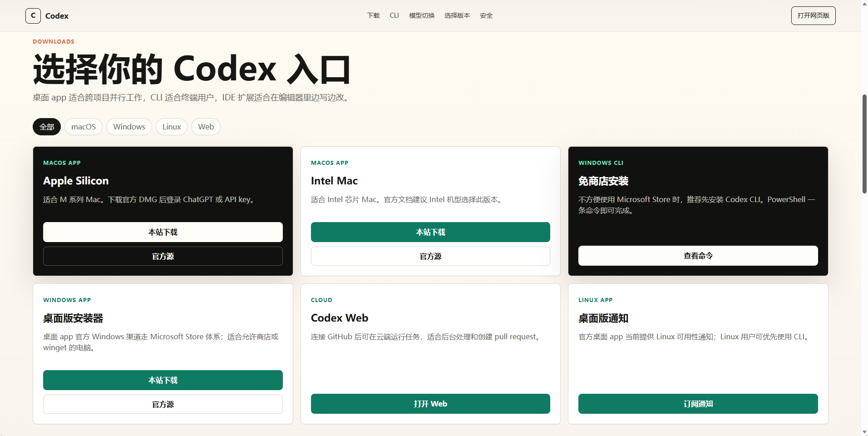
Task: Click the Codex Web heading
Action: tap(340, 318)
